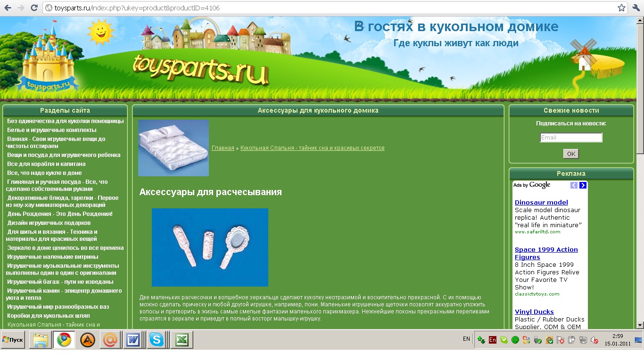Open the Dinosaur model ad link
This screenshot has width=644, height=362.
[x=541, y=203]
